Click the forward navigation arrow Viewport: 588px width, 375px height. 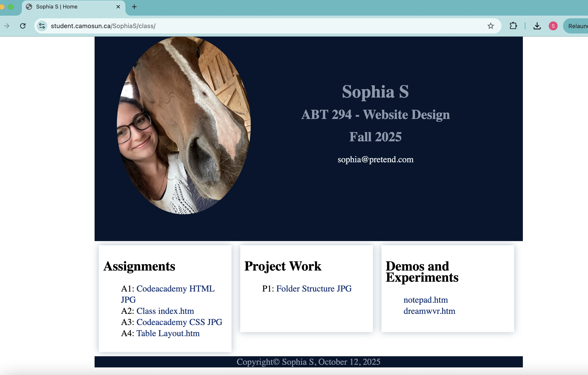[7, 26]
